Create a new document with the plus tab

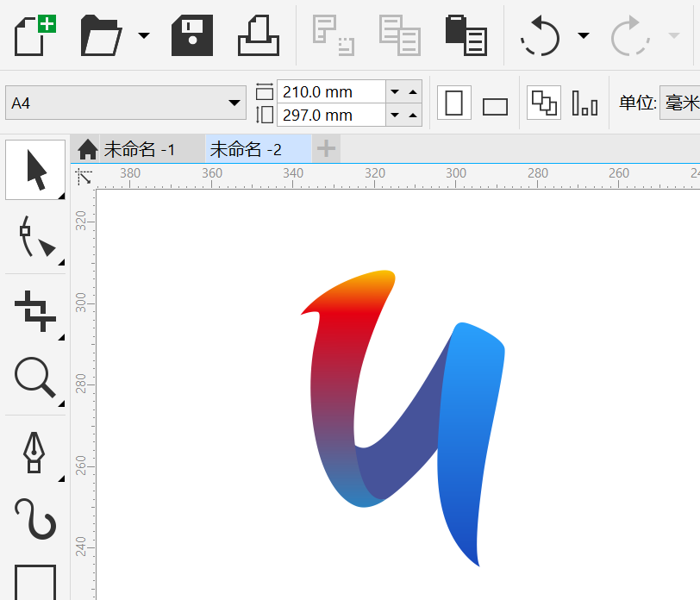(x=325, y=148)
